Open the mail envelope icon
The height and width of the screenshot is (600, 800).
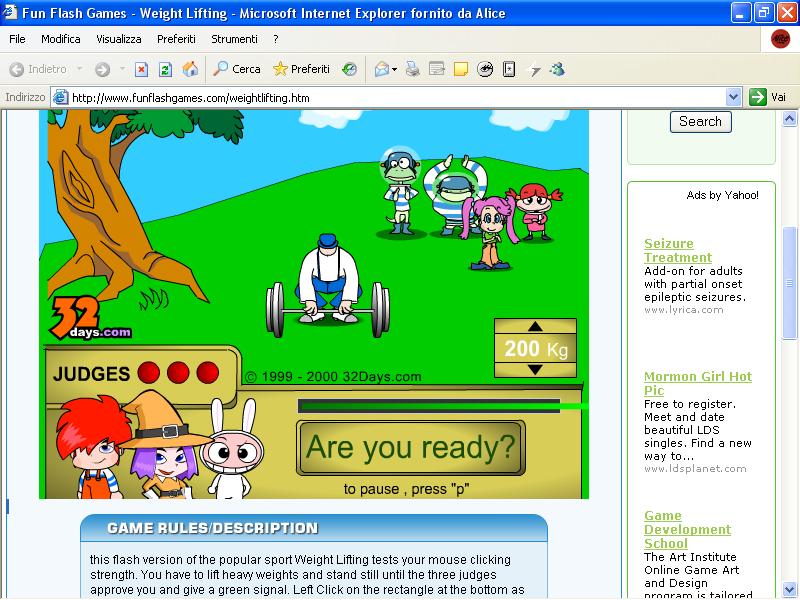point(382,69)
